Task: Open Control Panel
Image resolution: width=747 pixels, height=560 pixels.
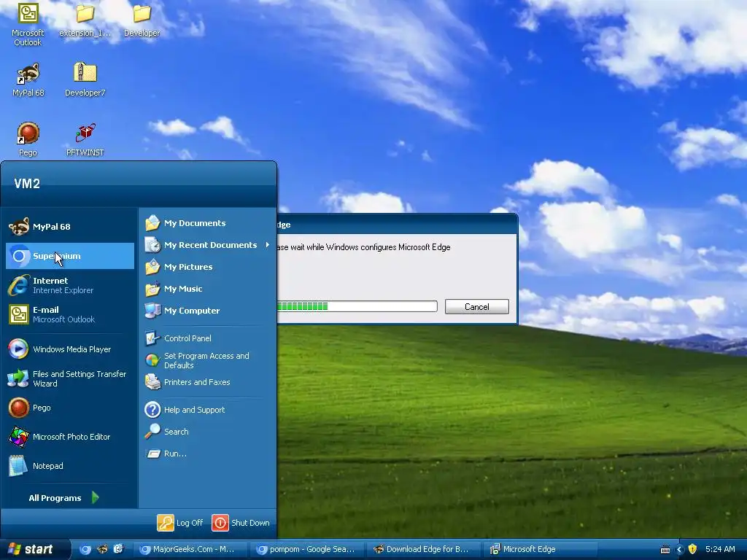Action: click(207, 338)
